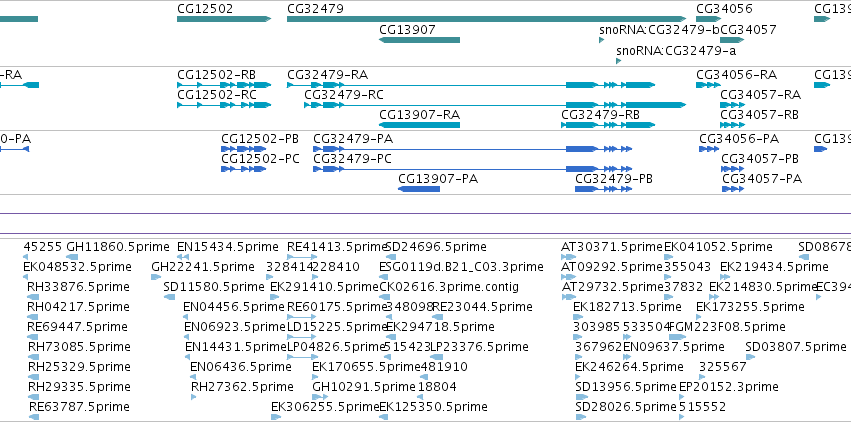The height and width of the screenshot is (422, 851).
Task: Click EST RH33876.5prime label
Action: tap(78, 287)
